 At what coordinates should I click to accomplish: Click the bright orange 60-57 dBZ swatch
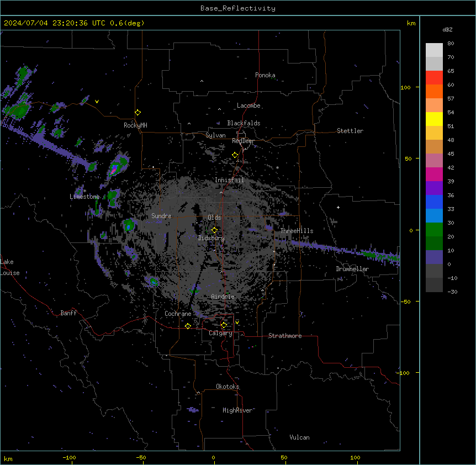click(434, 91)
